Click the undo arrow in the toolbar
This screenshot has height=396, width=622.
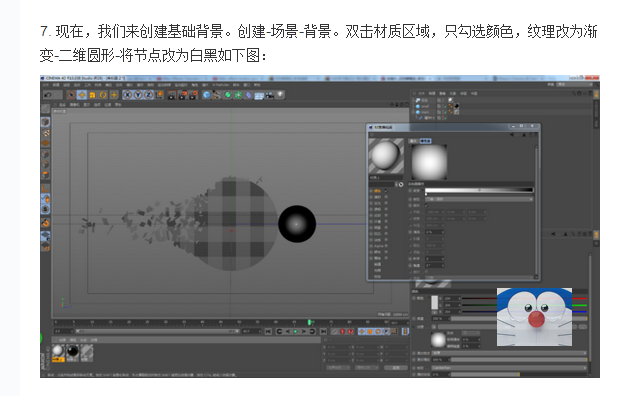[48, 95]
